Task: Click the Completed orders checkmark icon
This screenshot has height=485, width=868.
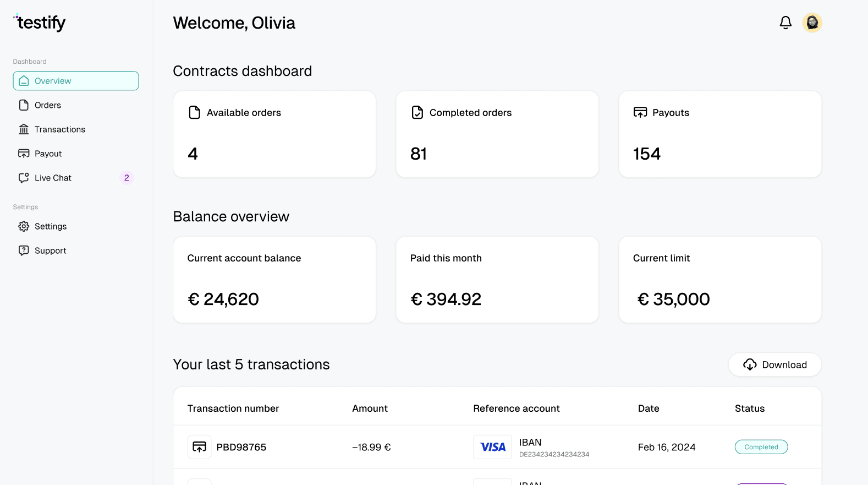Action: point(417,112)
